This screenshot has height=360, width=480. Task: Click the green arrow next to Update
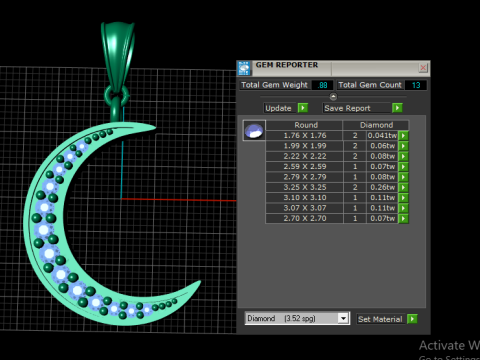tap(303, 108)
